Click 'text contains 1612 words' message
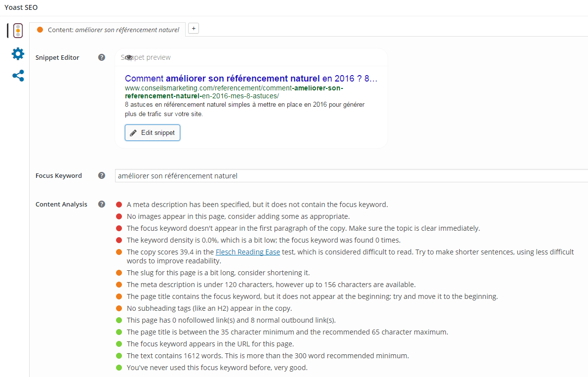 [268, 356]
